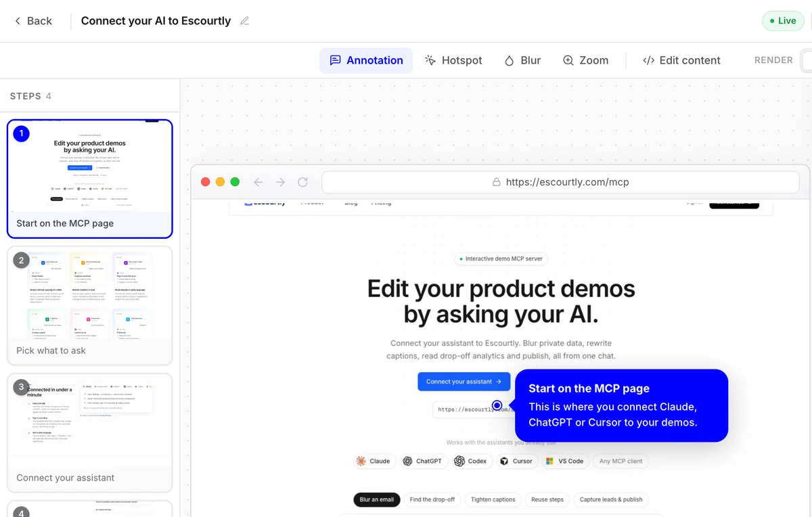
Task: Click the Cursor assistant chip
Action: 517,461
